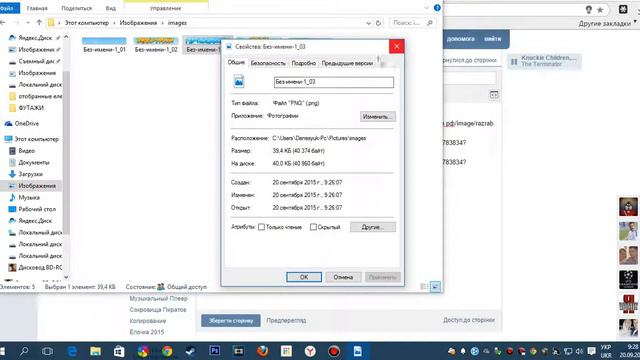Open the Вид ribbon tab
Viewport: 640px width, 360px height.
110,8
